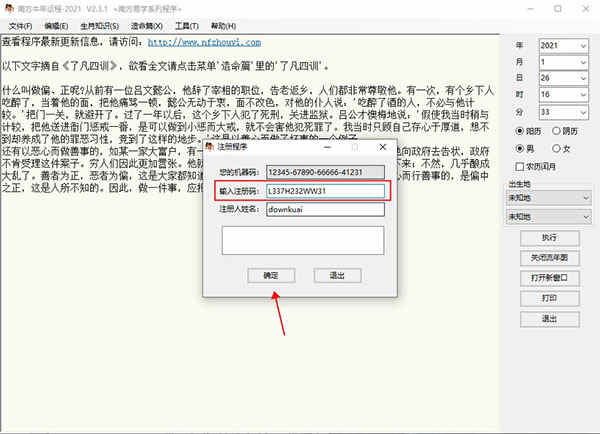This screenshot has width=600, height=434.
Task: Visit the www.nfzhouyi.com hyperlink
Action: 204,42
